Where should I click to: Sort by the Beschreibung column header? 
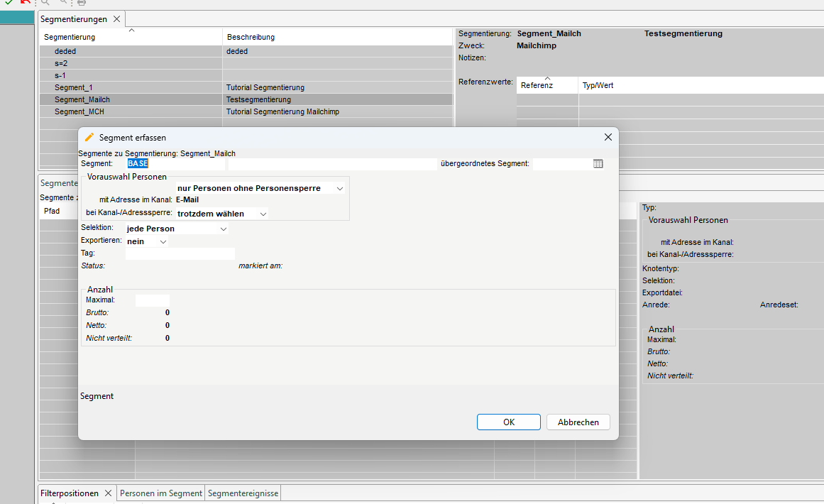coord(251,37)
